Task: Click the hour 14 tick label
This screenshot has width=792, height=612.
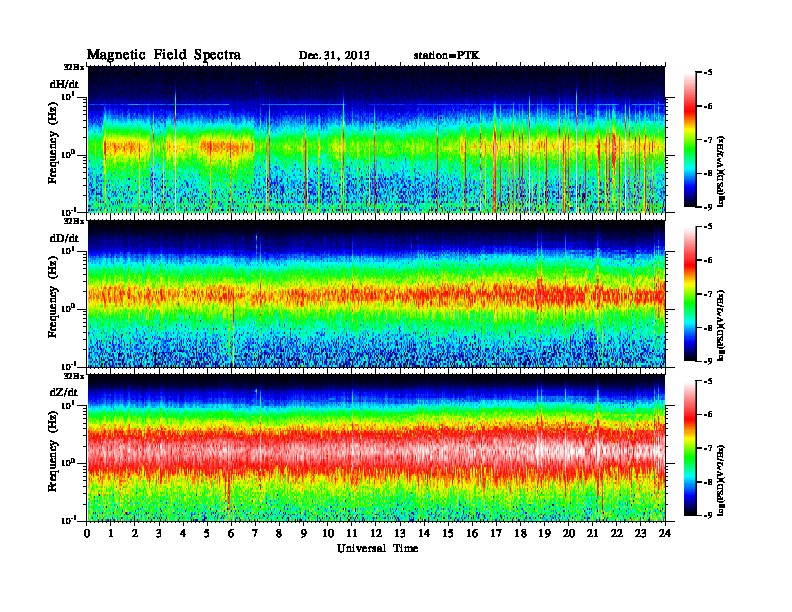Action: click(x=424, y=533)
